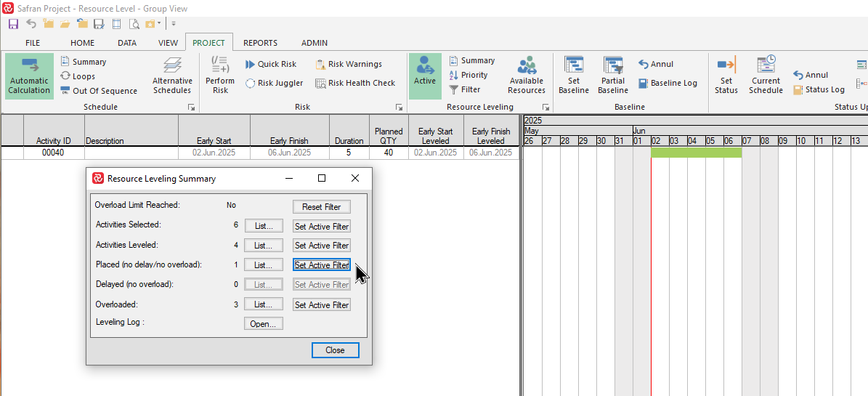Toggle Automatic Calculation
The height and width of the screenshot is (396, 868).
[x=29, y=76]
